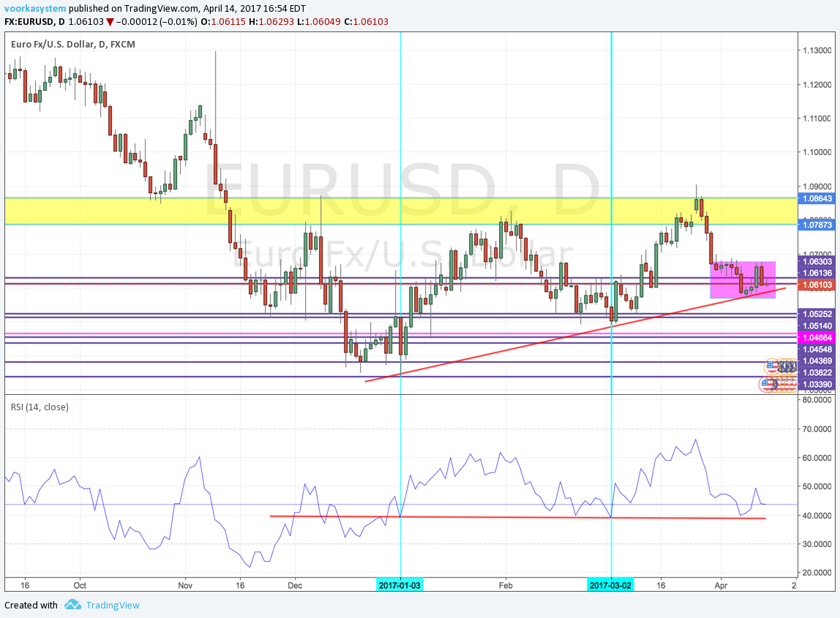Click the Created with footer text

tap(31, 605)
